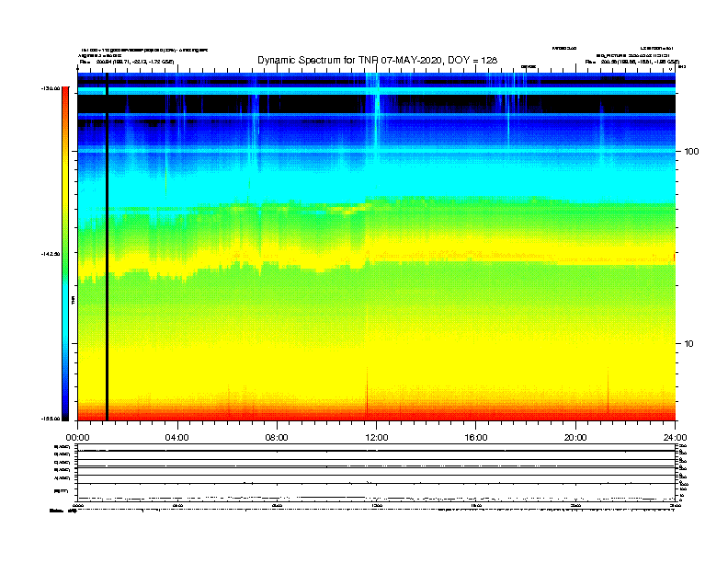This screenshot has width=728, height=563.
Task: Click the 04:00 time axis label
Action: coord(176,438)
